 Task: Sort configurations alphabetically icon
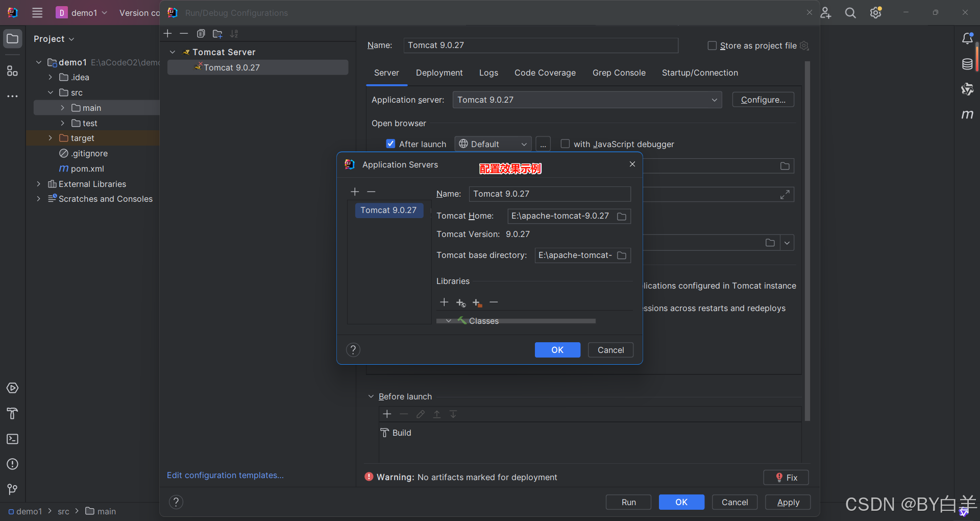tap(234, 34)
